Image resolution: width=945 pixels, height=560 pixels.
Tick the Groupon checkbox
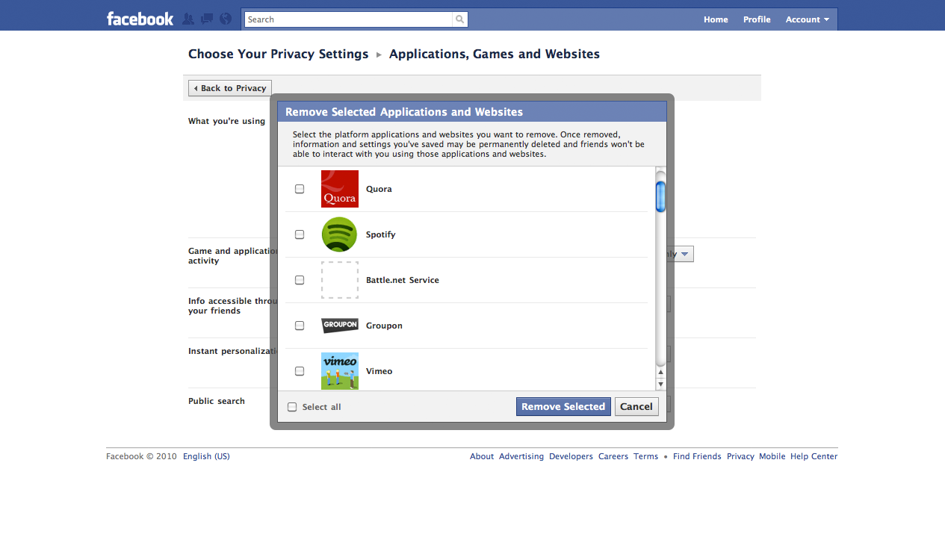(x=300, y=326)
